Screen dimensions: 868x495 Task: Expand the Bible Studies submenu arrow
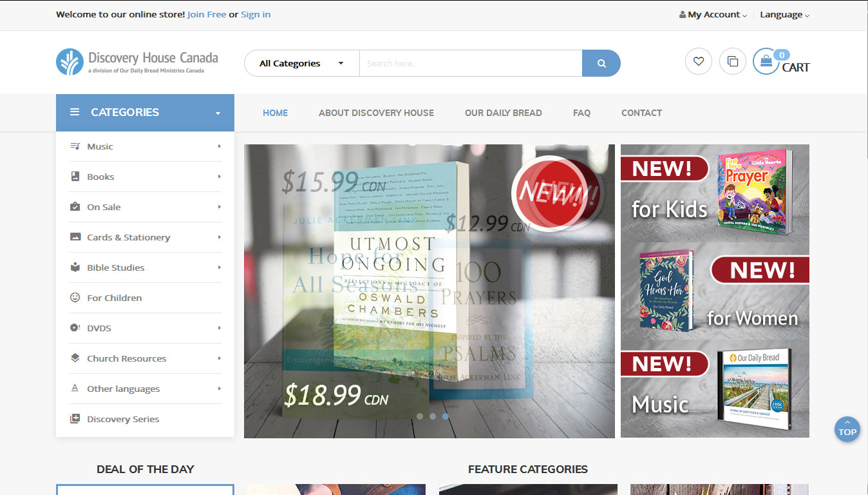pyautogui.click(x=219, y=267)
